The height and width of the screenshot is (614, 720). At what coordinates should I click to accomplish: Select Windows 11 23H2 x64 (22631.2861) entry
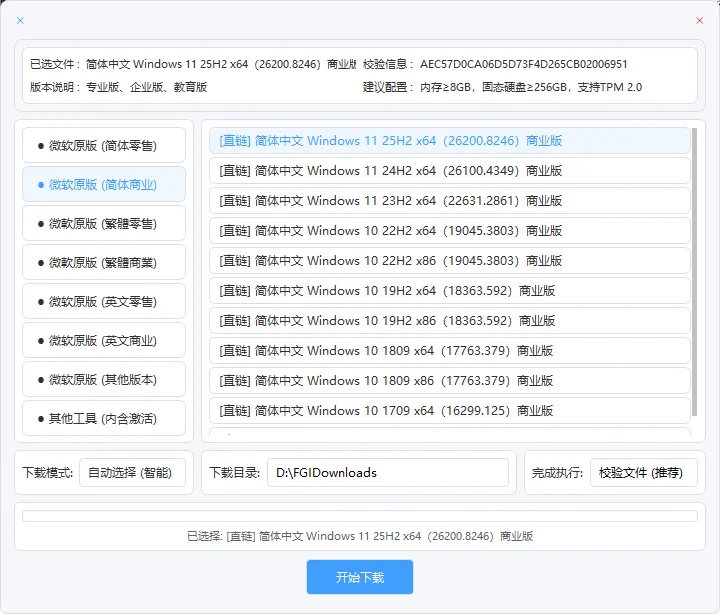point(450,201)
